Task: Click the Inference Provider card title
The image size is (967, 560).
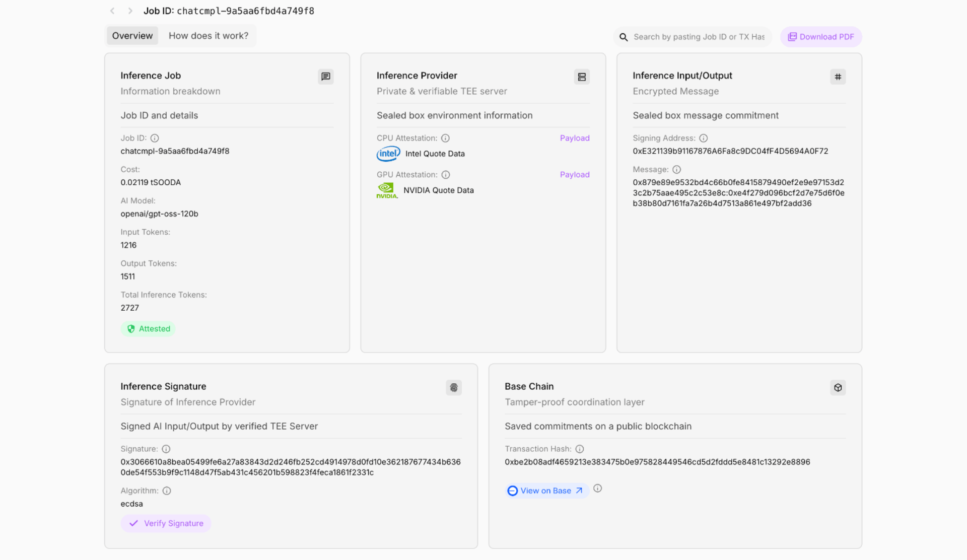Action: pyautogui.click(x=417, y=76)
